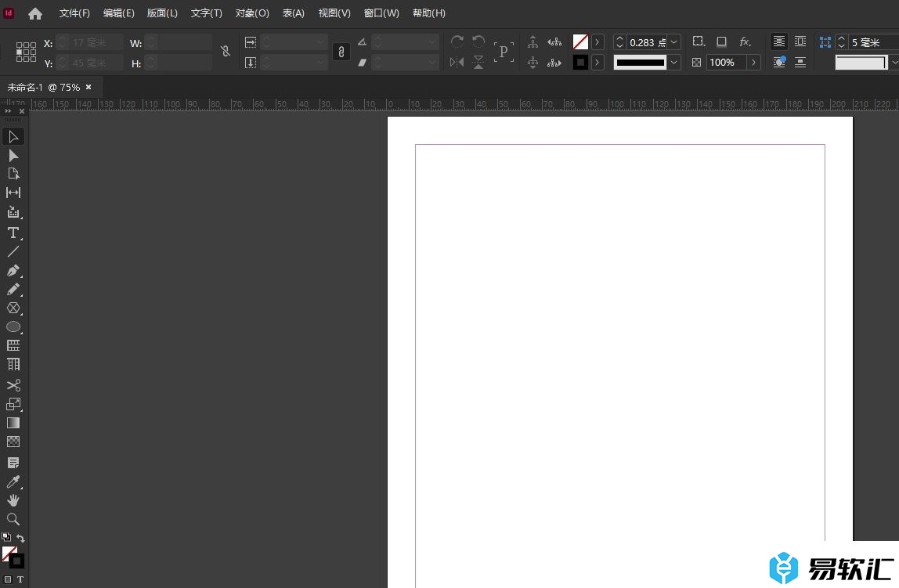The height and width of the screenshot is (588, 899).
Task: Toggle formatting affects container
Action: click(8, 579)
